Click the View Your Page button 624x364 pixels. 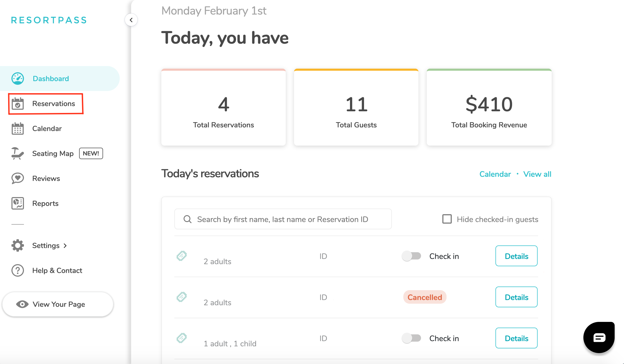point(58,304)
